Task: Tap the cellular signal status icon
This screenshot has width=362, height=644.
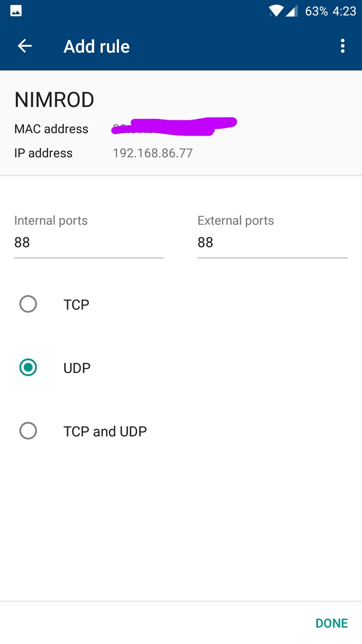Action: pyautogui.click(x=292, y=11)
